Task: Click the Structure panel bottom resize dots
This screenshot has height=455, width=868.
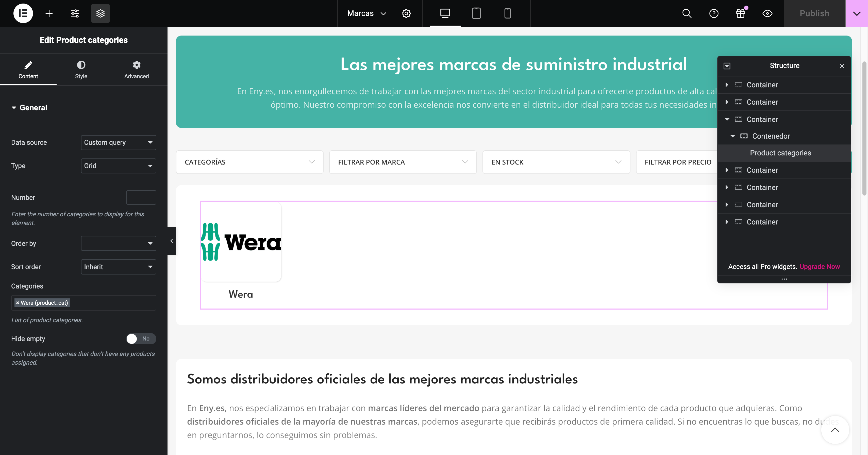Action: [x=784, y=279]
